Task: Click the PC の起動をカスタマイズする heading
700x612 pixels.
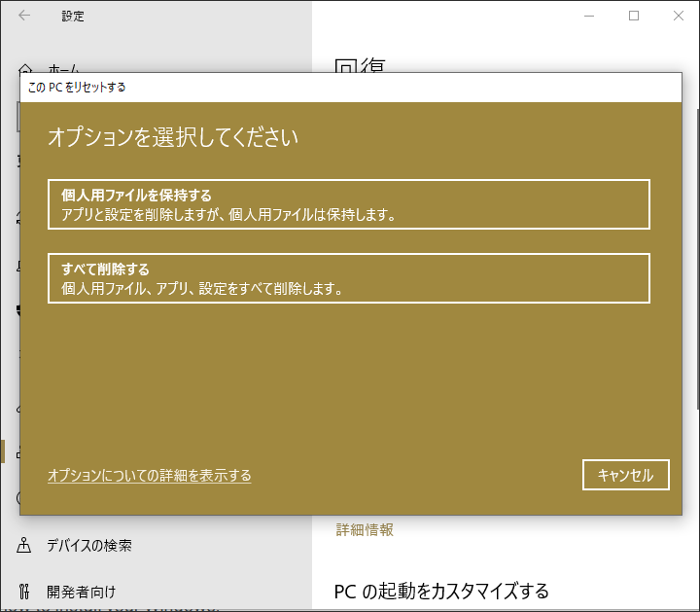Action: click(441, 591)
